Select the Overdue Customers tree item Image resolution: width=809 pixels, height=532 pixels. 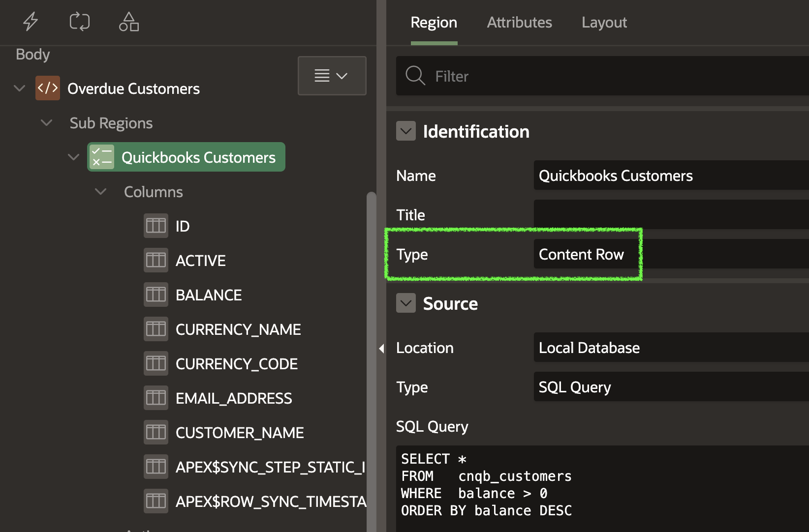(x=133, y=89)
